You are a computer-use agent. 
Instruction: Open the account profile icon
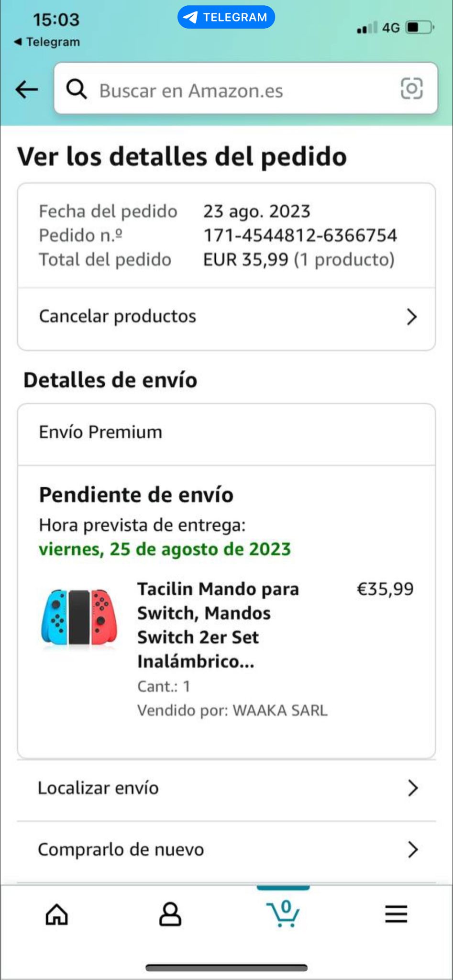click(170, 914)
